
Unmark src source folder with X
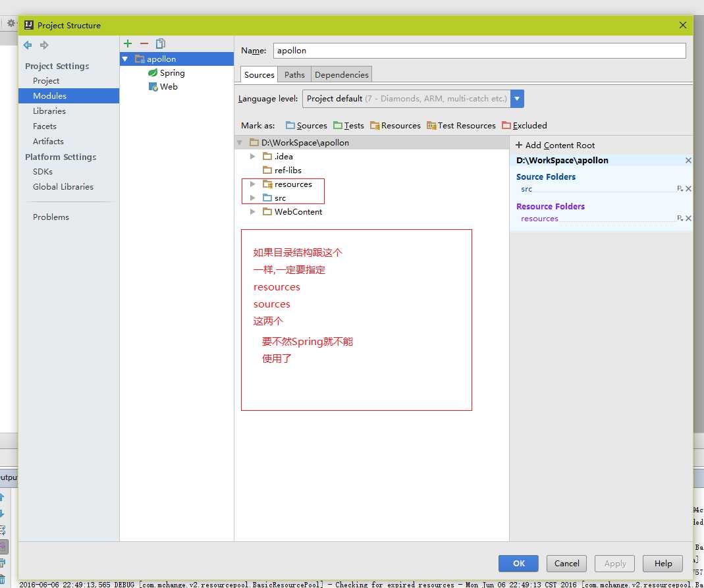click(x=688, y=188)
